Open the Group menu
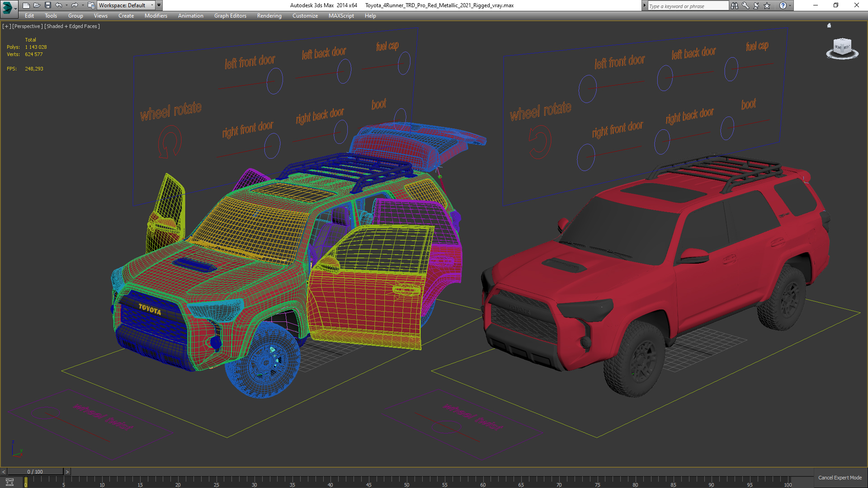Viewport: 868px width, 488px height. [75, 16]
